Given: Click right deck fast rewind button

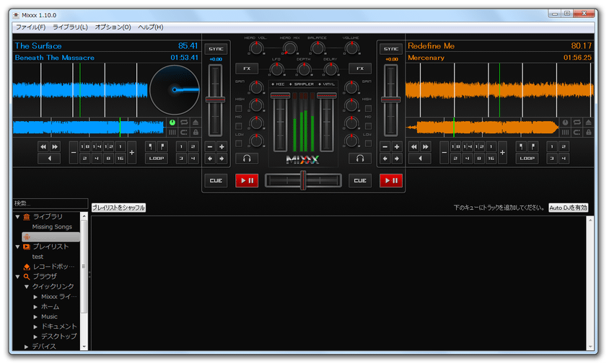Looking at the screenshot, I should (414, 147).
